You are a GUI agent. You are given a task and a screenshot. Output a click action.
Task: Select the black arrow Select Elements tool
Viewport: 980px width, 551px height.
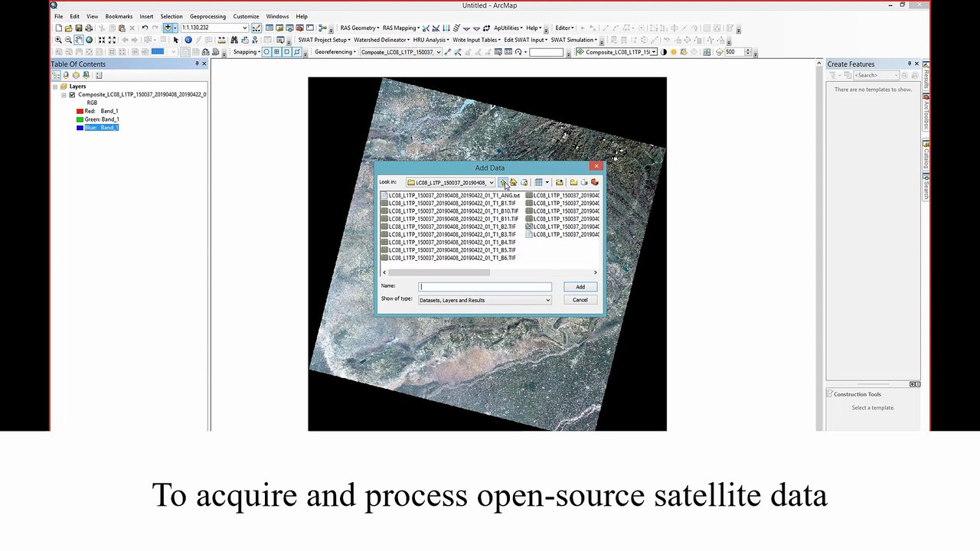(175, 40)
